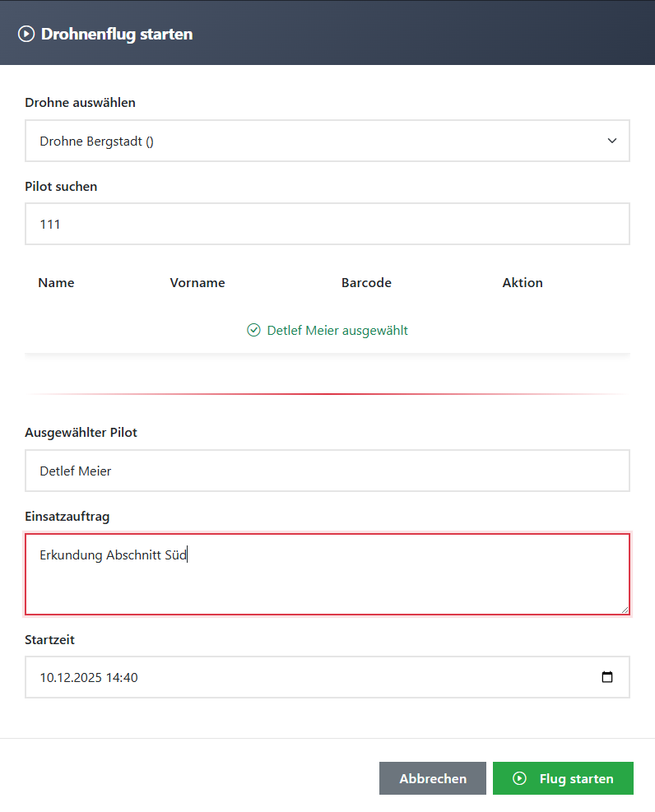Click the resize handle of Einsatzauftrag textarea
Image resolution: width=655 pixels, height=812 pixels.
625,609
